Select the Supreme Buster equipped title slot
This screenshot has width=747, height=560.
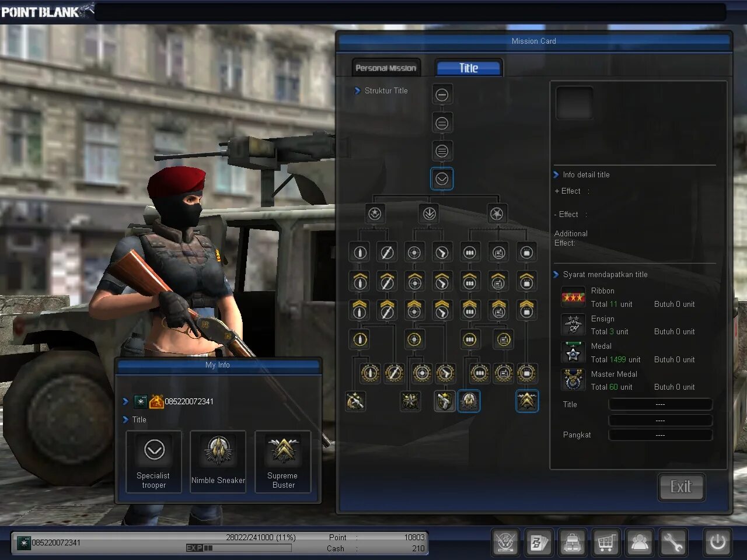click(x=283, y=461)
